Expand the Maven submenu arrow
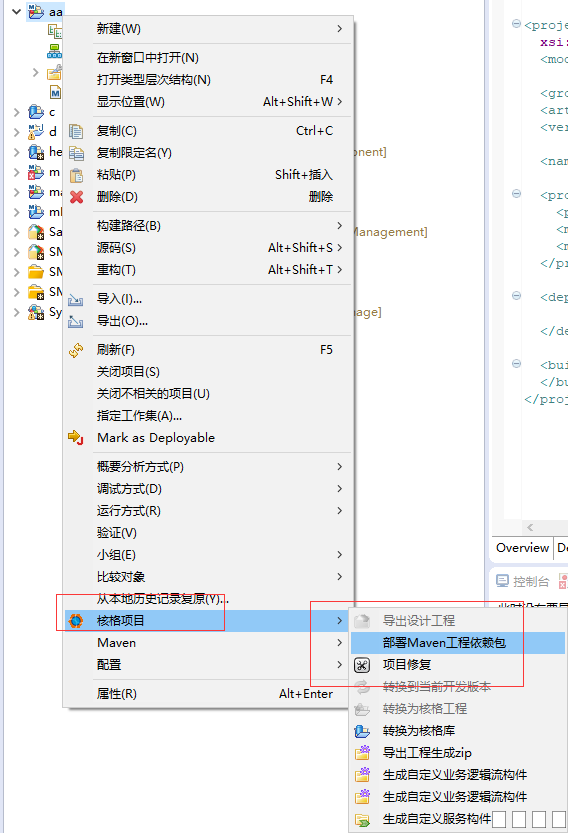 pyautogui.click(x=340, y=643)
